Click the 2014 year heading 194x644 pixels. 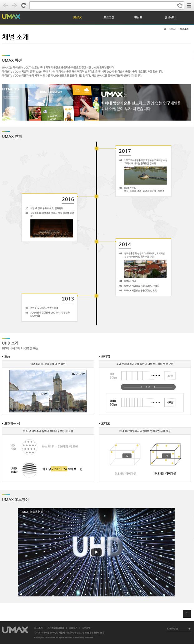click(x=125, y=244)
